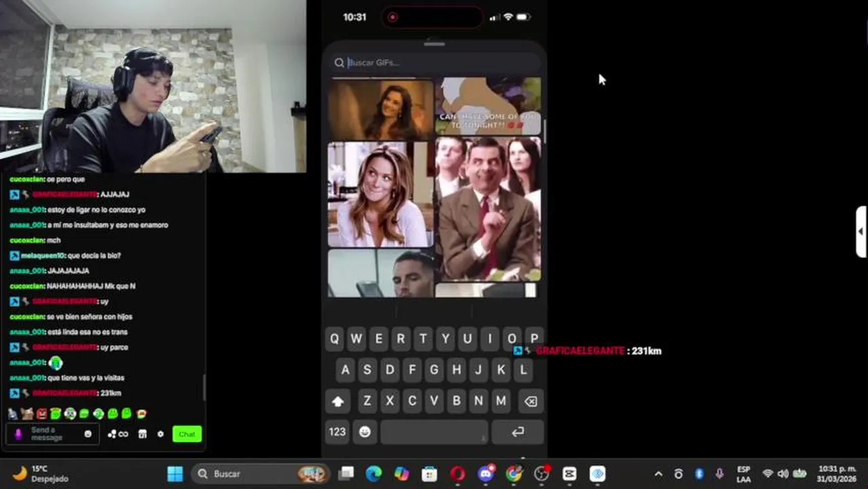Select the red angry face emote
Viewport: 868px width, 489px height.
click(x=41, y=413)
